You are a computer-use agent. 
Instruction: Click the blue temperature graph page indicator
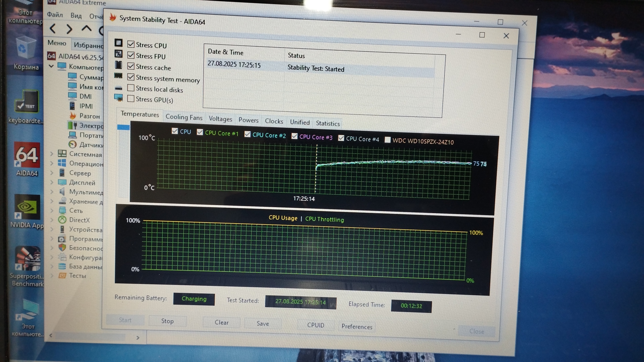tap(123, 127)
